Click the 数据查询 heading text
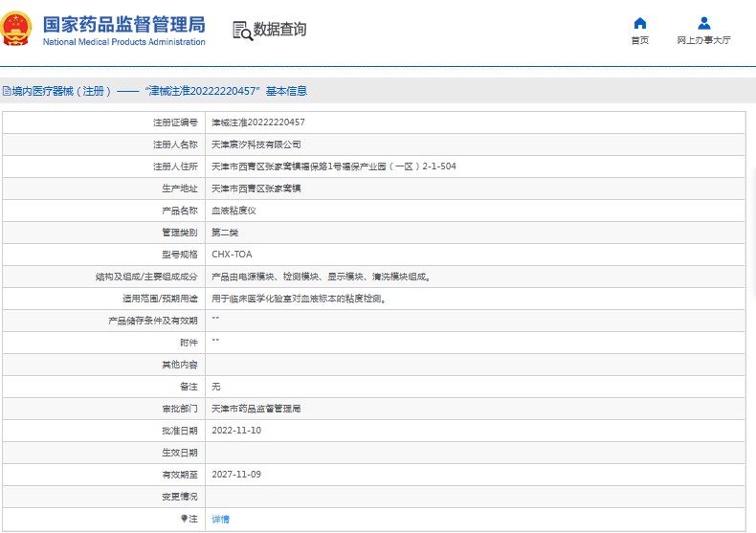This screenshot has height=533, width=756. click(280, 30)
